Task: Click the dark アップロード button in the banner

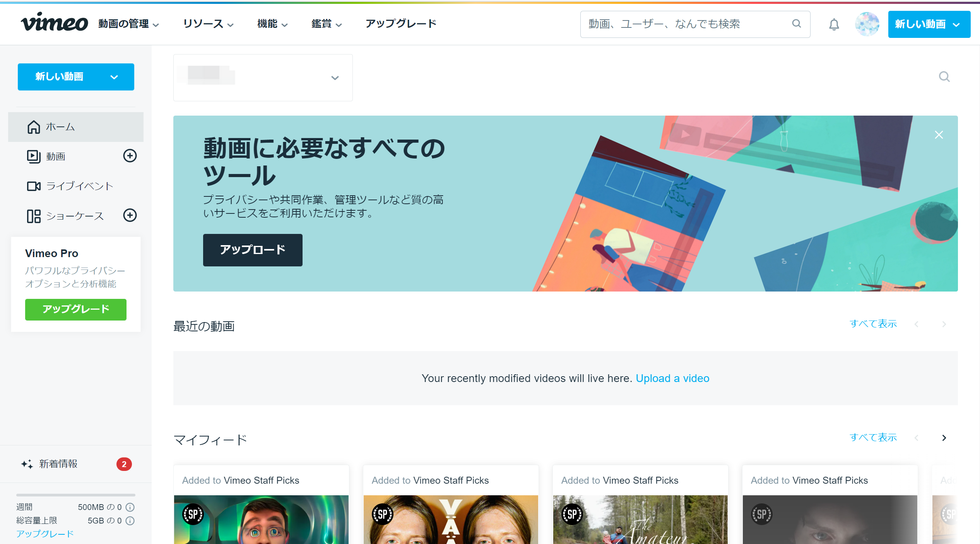Action: coord(253,250)
